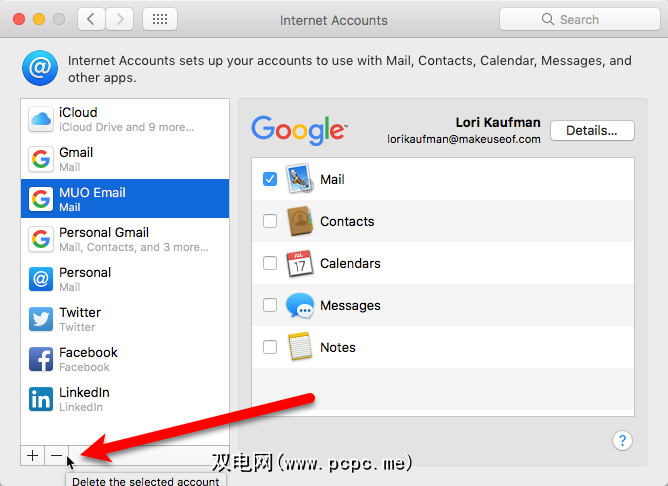Select the MUO Email account name

click(x=92, y=193)
